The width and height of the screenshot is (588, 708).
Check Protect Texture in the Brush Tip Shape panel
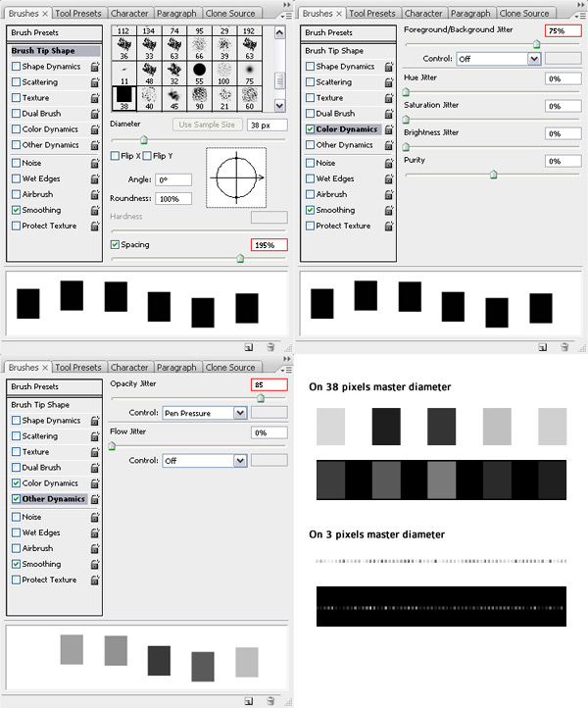[17, 226]
